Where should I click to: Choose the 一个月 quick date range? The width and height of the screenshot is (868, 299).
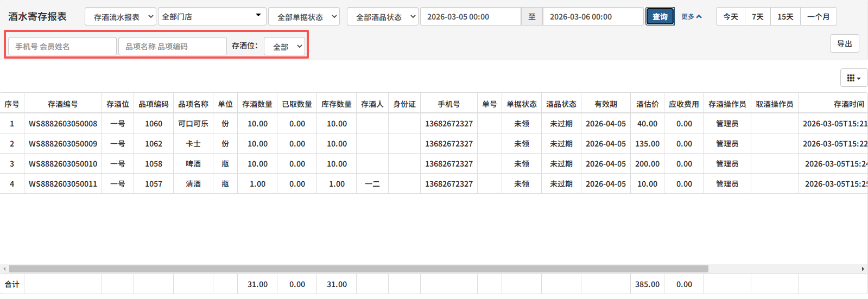[818, 17]
